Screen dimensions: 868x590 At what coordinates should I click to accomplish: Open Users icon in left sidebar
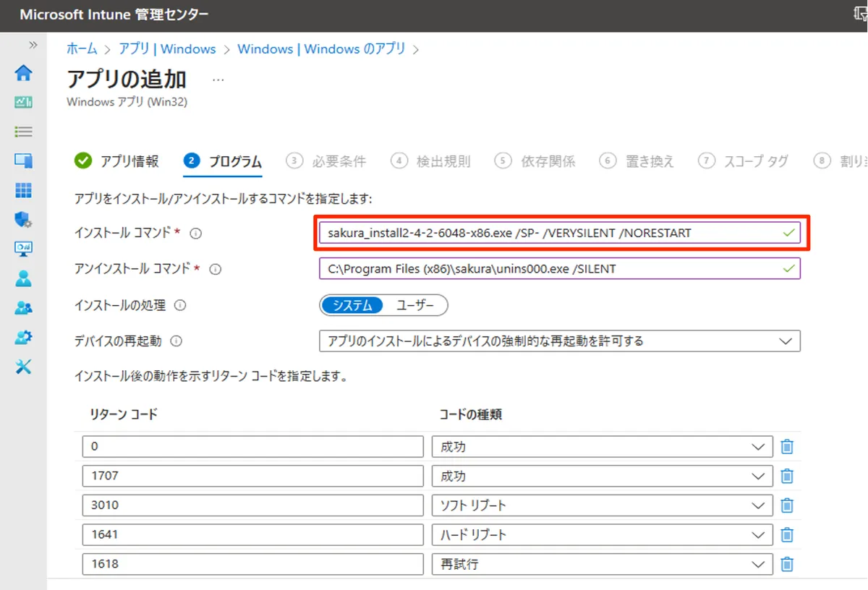[24, 278]
